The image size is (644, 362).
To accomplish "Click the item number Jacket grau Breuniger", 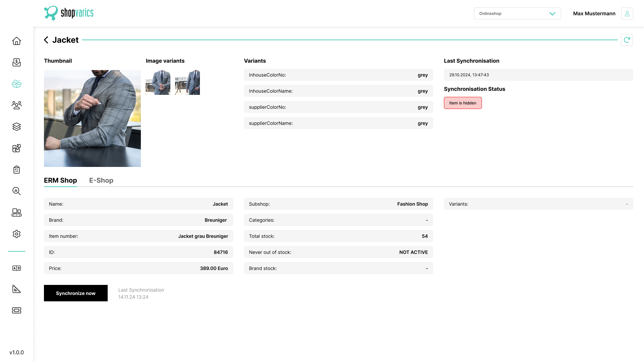I will 203,236.
